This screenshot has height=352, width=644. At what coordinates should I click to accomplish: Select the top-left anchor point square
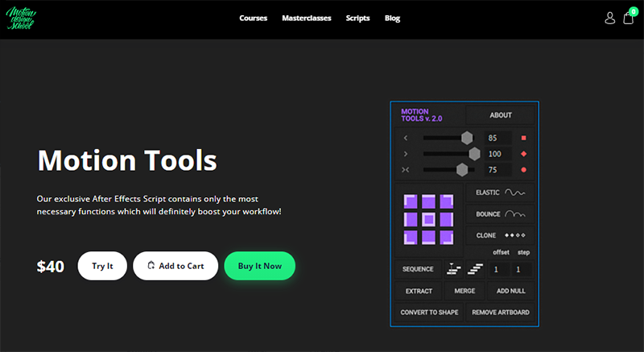[411, 201]
